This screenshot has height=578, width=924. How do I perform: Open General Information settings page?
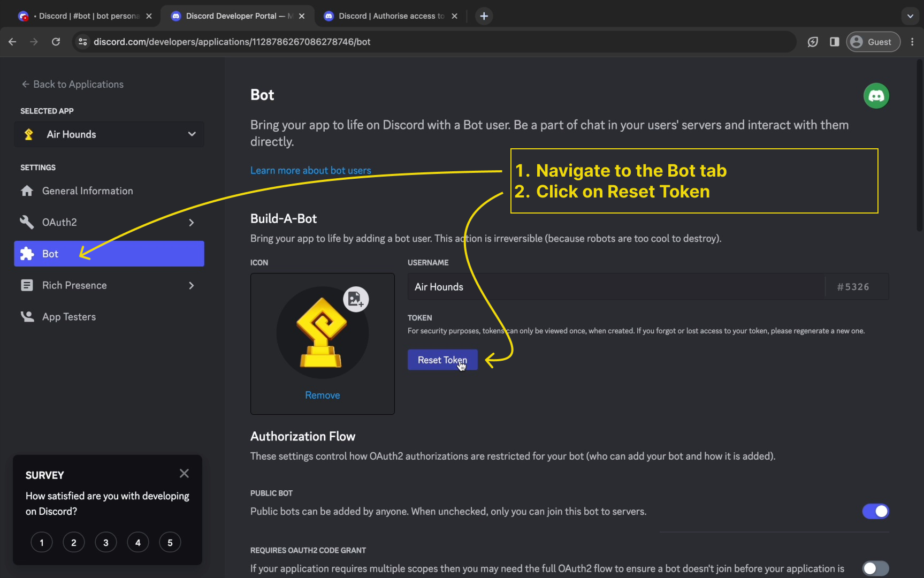click(87, 191)
